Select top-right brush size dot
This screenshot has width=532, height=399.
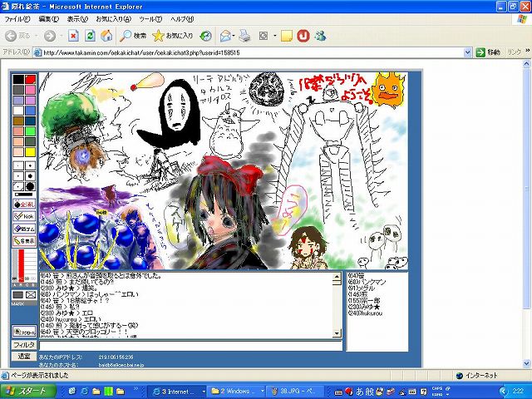pos(30,165)
